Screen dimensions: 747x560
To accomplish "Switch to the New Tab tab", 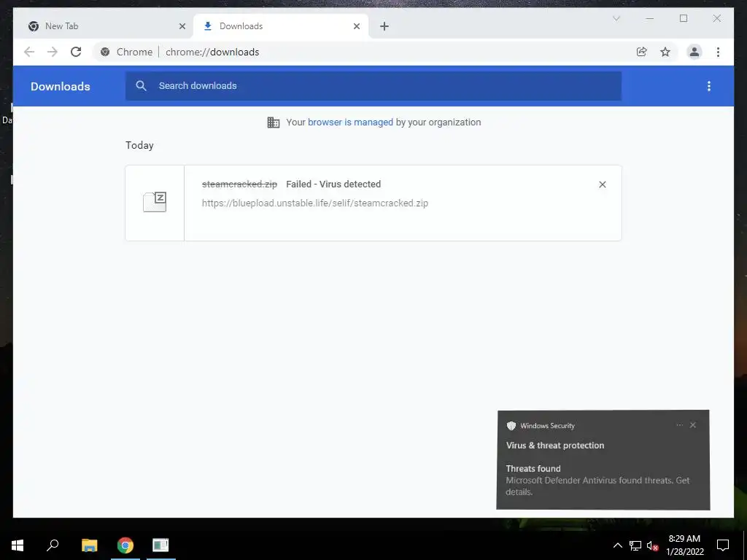I will tap(103, 26).
